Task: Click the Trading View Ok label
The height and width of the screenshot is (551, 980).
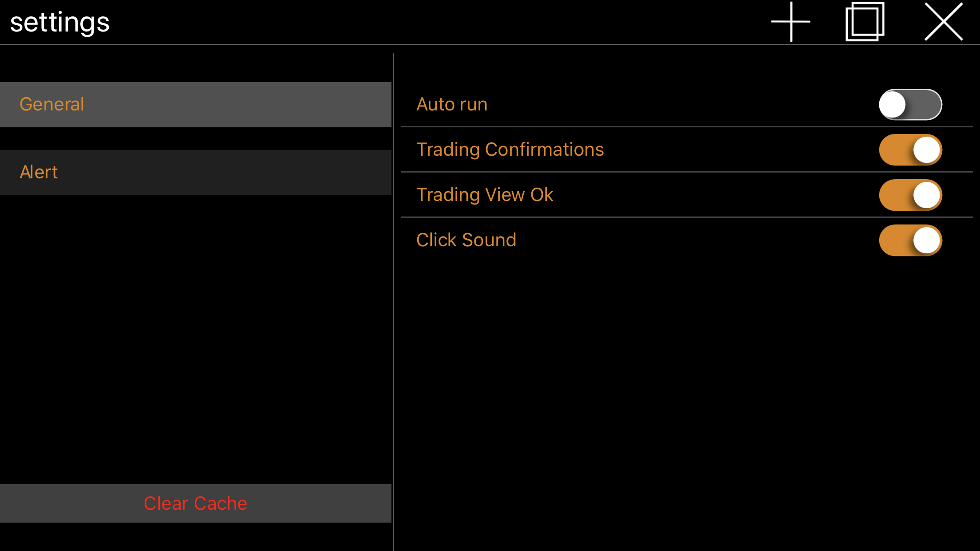Action: click(485, 195)
